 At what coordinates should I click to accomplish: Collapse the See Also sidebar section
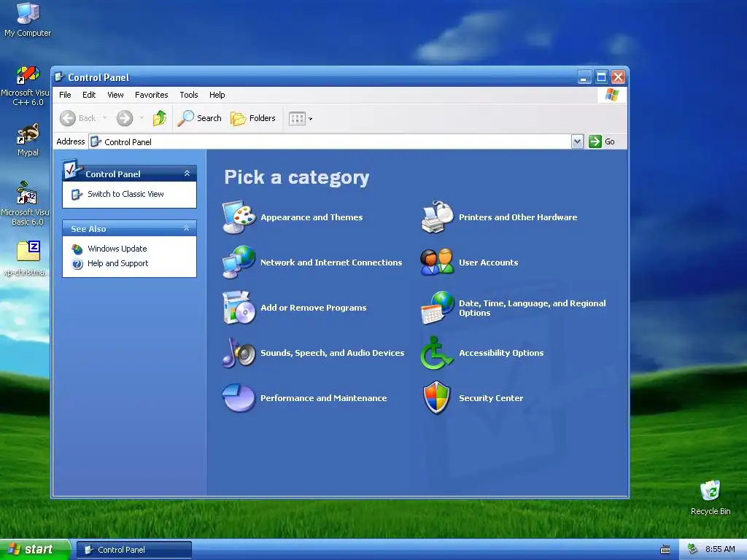click(187, 228)
